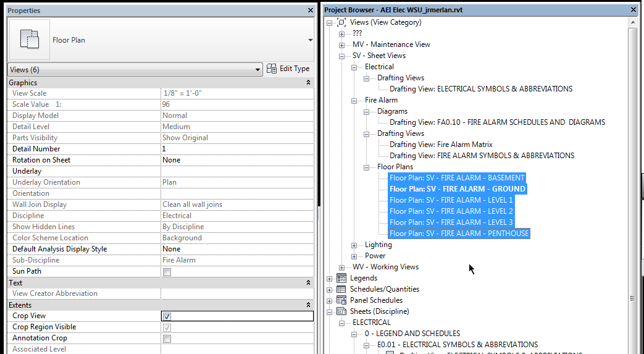
Task: Click the Edit Type icon button
Action: coord(272,69)
